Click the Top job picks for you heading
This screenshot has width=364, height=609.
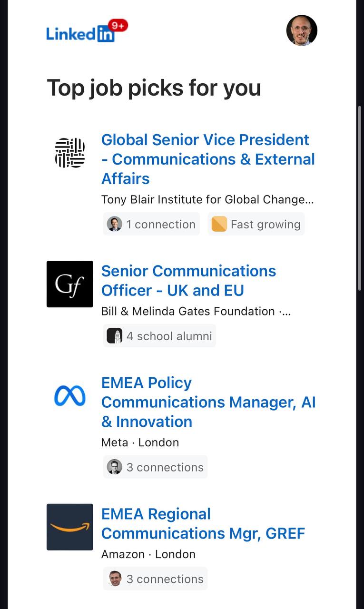point(154,88)
